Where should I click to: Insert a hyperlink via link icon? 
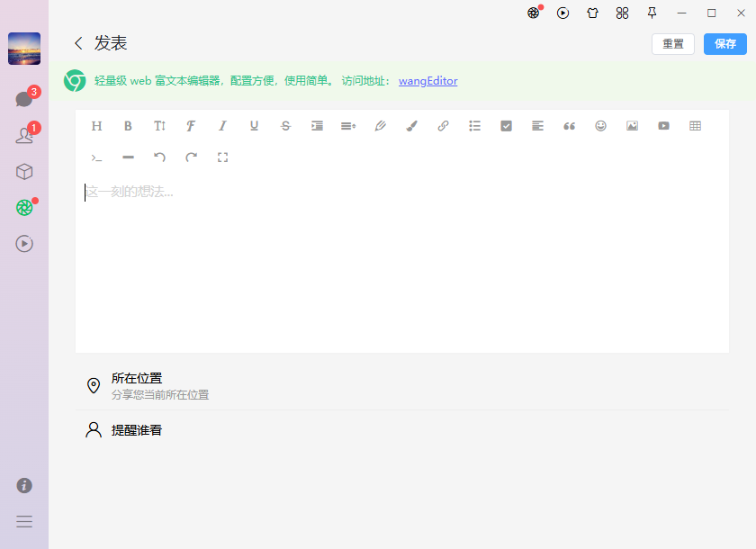(x=443, y=126)
